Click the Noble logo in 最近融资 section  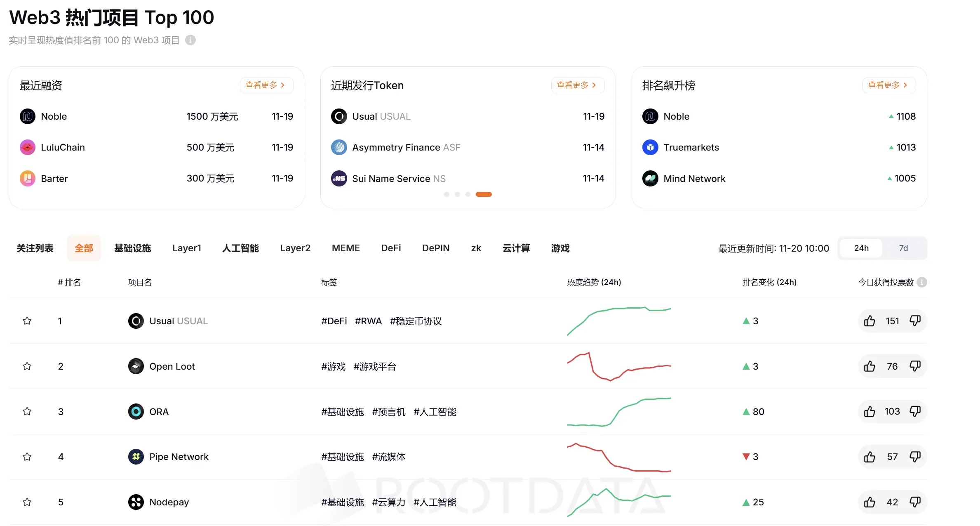click(27, 116)
